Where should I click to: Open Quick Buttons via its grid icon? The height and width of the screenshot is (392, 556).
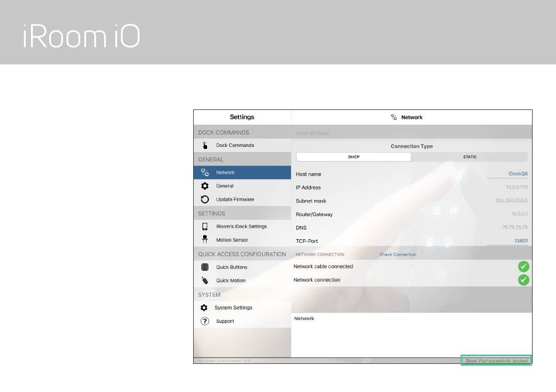(x=205, y=267)
